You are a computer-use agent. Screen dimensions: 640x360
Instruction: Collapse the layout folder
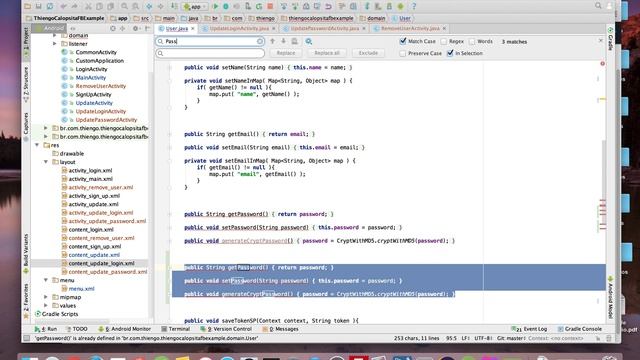[46, 162]
